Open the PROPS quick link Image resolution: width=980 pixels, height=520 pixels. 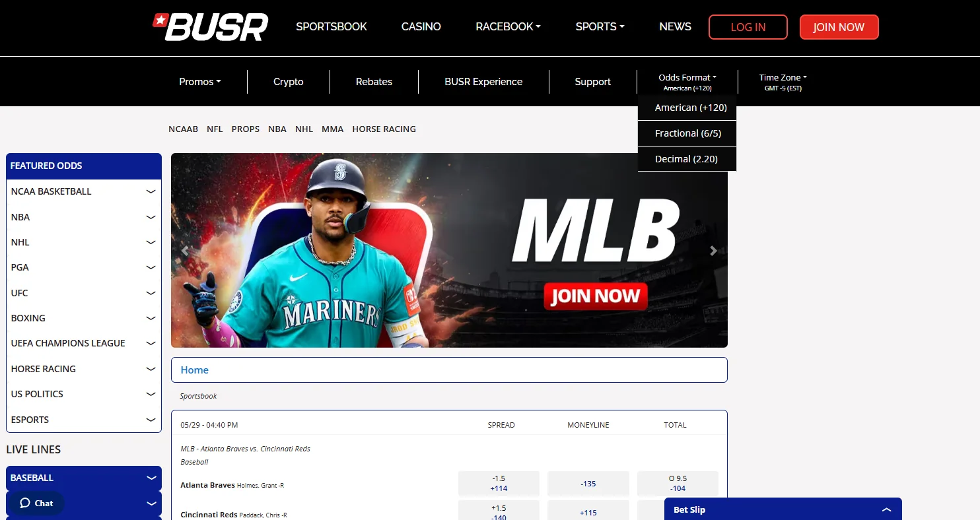click(x=246, y=129)
